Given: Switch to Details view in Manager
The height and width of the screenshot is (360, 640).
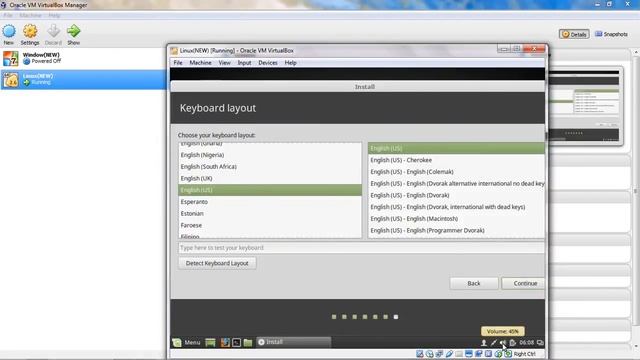Looking at the screenshot, I should tap(574, 34).
